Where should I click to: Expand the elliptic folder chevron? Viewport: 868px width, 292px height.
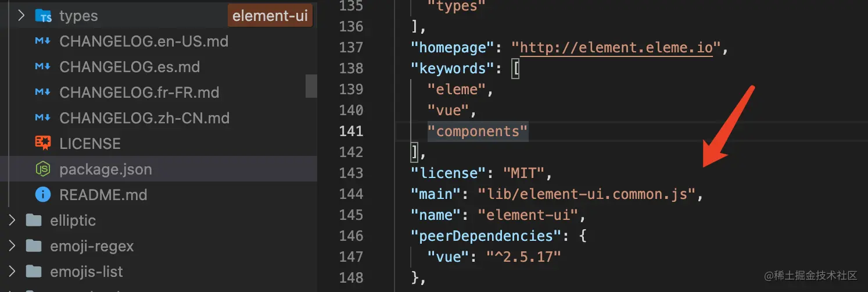pos(12,220)
